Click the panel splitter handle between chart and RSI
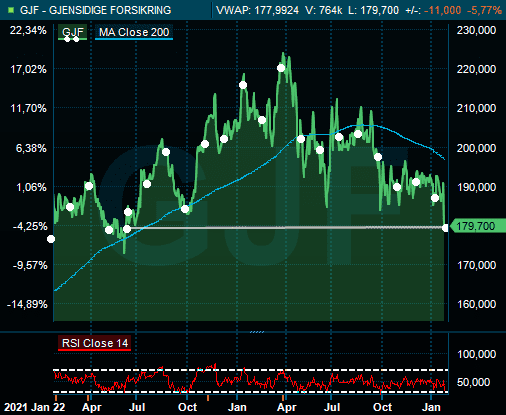The height and width of the screenshot is (415, 506). 257,332
